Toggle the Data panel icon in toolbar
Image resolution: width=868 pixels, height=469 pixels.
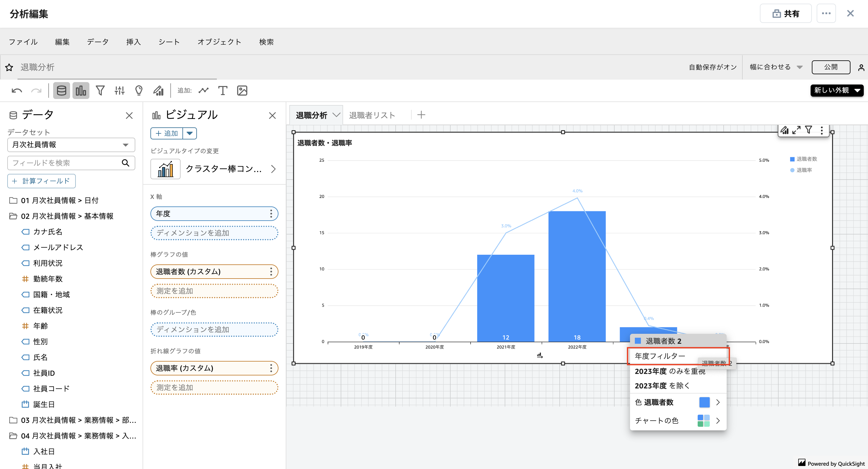point(61,91)
